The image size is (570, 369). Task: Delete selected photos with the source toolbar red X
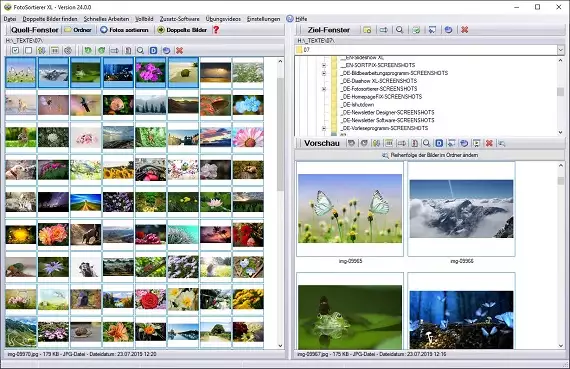click(x=180, y=51)
